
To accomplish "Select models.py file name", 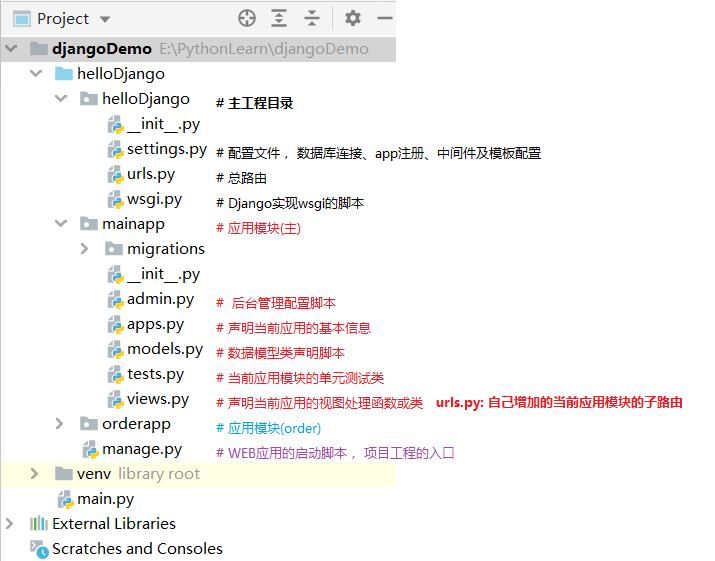I will (165, 349).
